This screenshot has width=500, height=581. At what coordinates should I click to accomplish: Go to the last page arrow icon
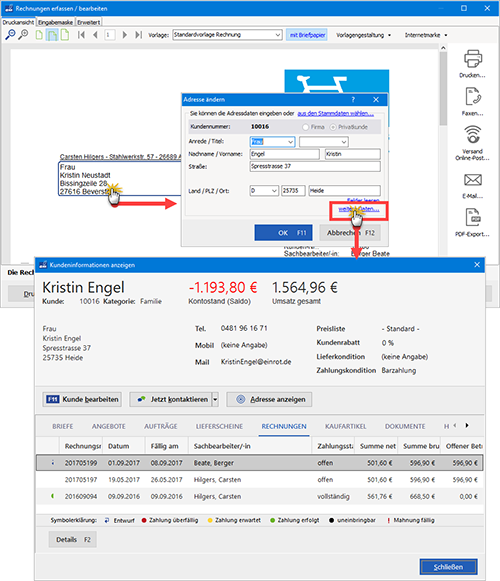(138, 35)
